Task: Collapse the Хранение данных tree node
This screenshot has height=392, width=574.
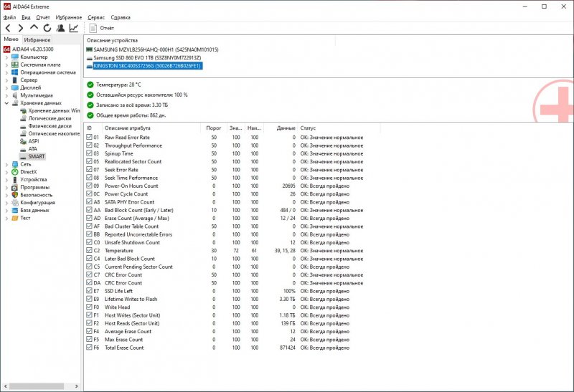Action: click(x=6, y=103)
